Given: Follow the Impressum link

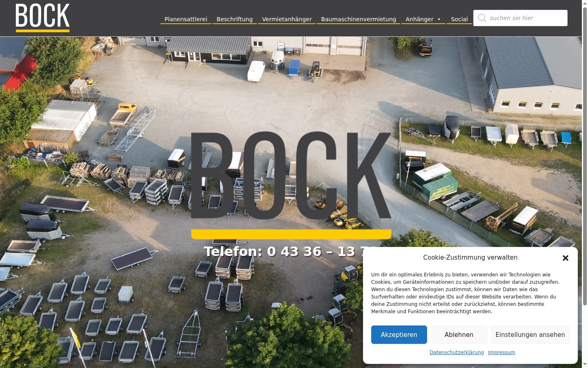Looking at the screenshot, I should pyautogui.click(x=501, y=352).
